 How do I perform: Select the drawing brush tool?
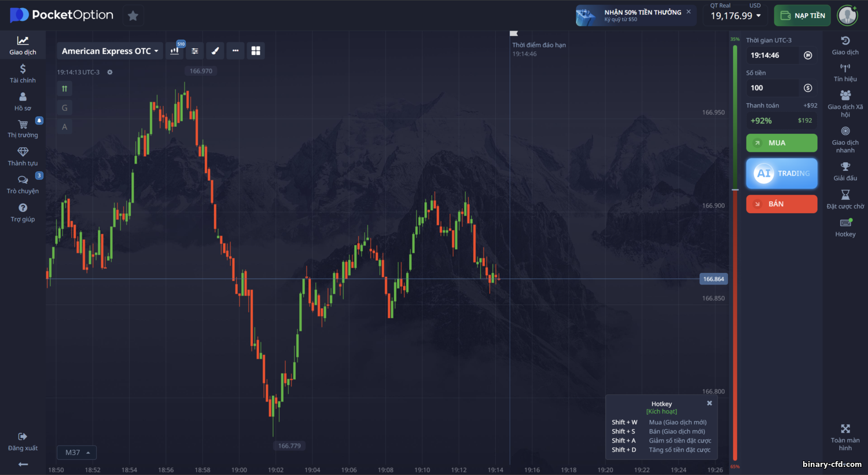pyautogui.click(x=215, y=51)
